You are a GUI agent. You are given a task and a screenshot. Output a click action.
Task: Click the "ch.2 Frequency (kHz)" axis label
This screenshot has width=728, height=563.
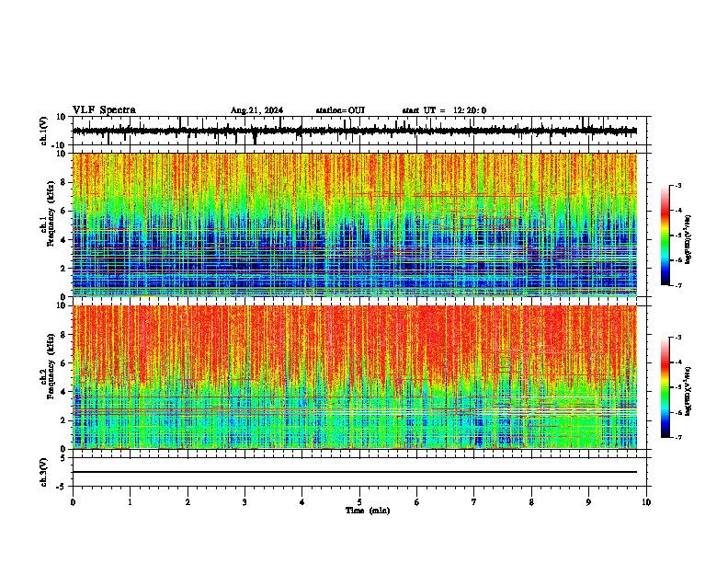48,366
